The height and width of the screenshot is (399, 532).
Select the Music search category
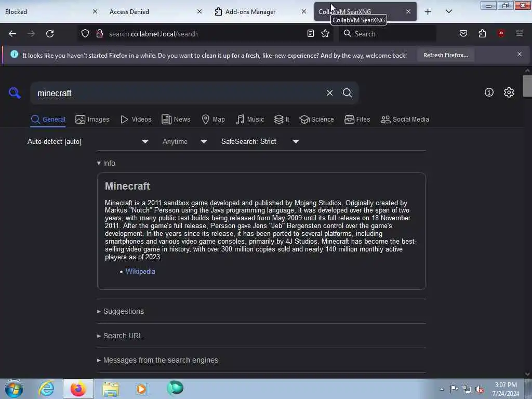point(250,119)
